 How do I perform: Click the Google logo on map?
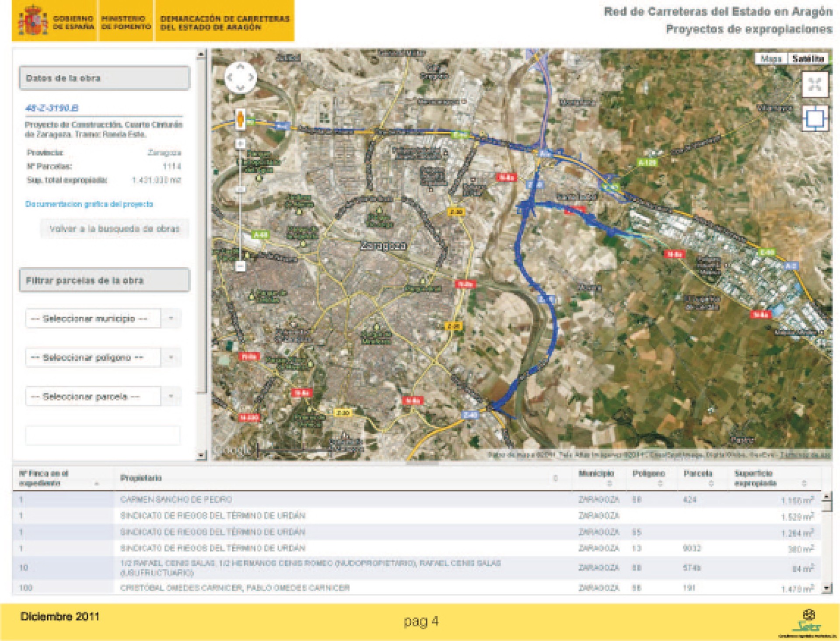(233, 450)
